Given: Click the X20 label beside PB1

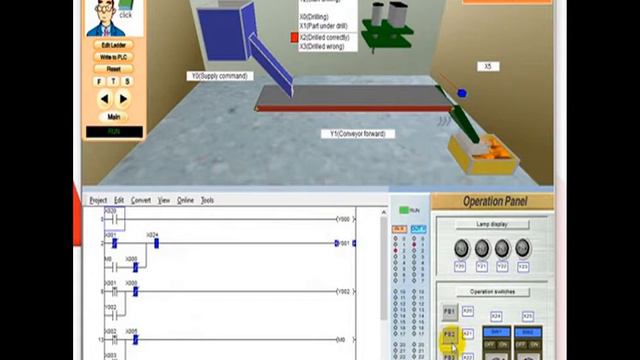Looking at the screenshot, I should 468,311.
